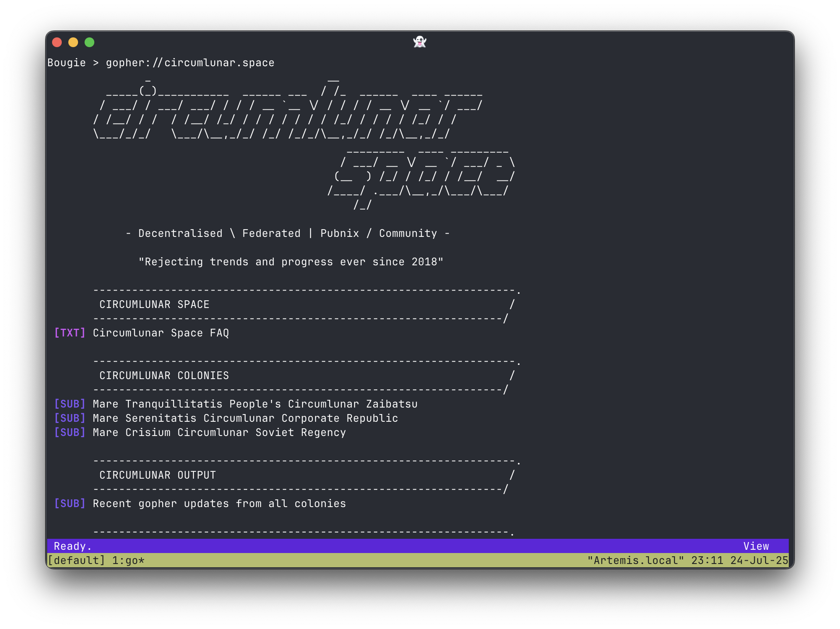840x629 pixels.
Task: Open Mare Tranquillitatis People's Circumlunar Zaibatsu
Action: coord(255,403)
